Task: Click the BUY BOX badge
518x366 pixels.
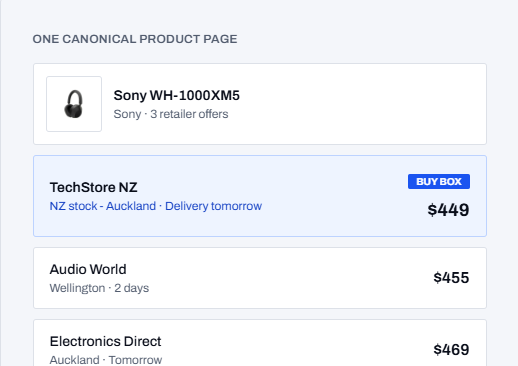Action: (439, 181)
